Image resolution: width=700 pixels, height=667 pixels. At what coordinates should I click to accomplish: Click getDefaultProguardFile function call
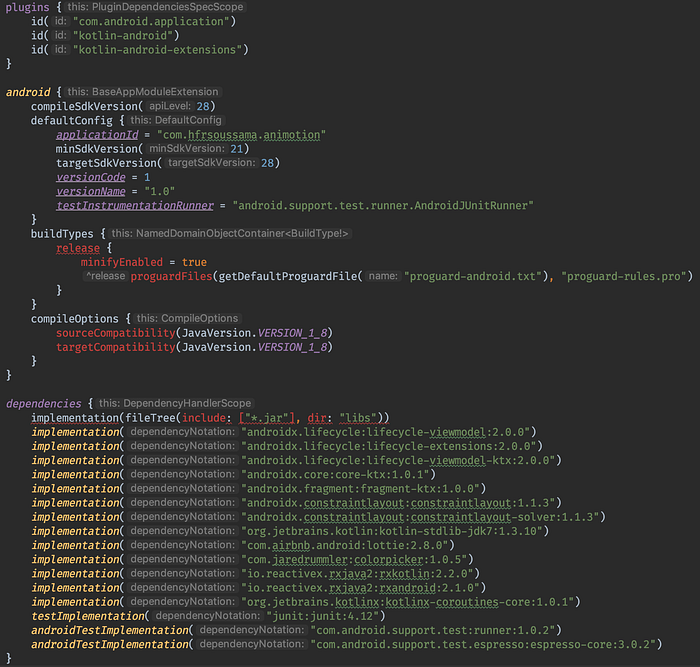tap(288, 276)
